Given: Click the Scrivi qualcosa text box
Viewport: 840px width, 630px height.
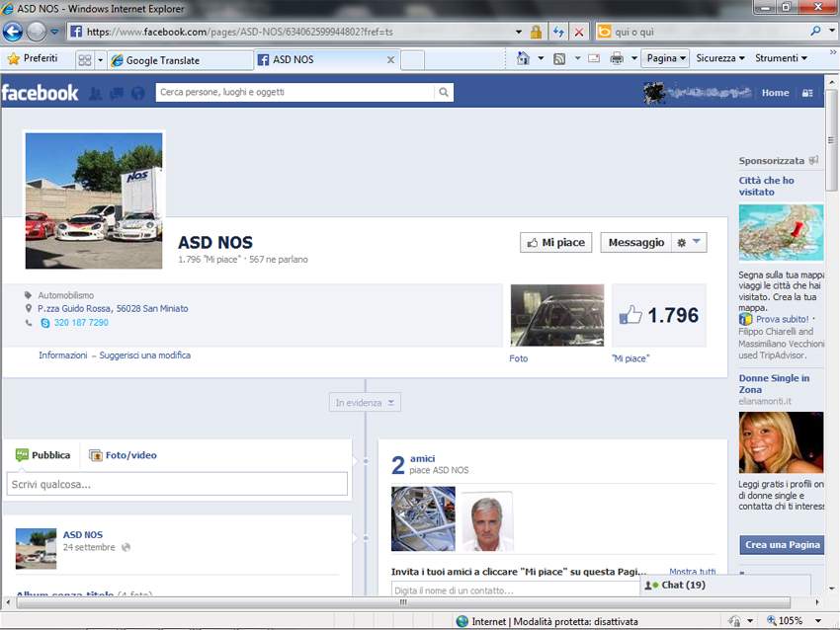Looking at the screenshot, I should 177,484.
